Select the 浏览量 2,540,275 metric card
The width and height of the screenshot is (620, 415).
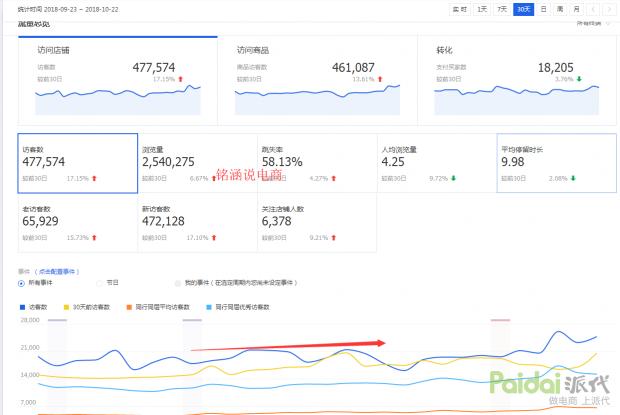tap(198, 163)
